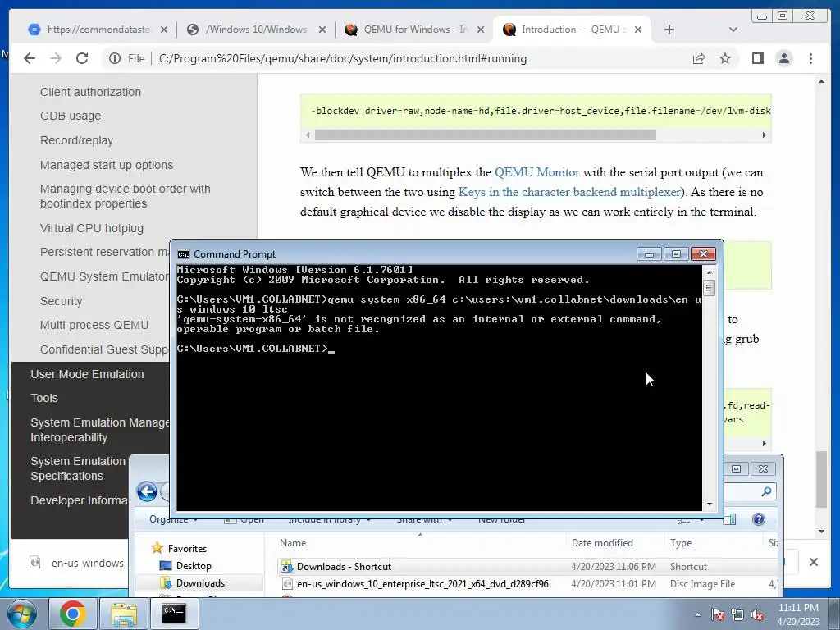Viewport: 840px width, 630px height.
Task: Click horizontal scrollbar of blockdev code block
Action: click(485, 135)
